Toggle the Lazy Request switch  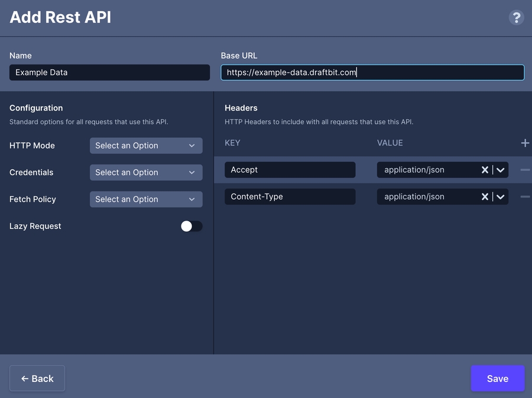click(x=192, y=226)
